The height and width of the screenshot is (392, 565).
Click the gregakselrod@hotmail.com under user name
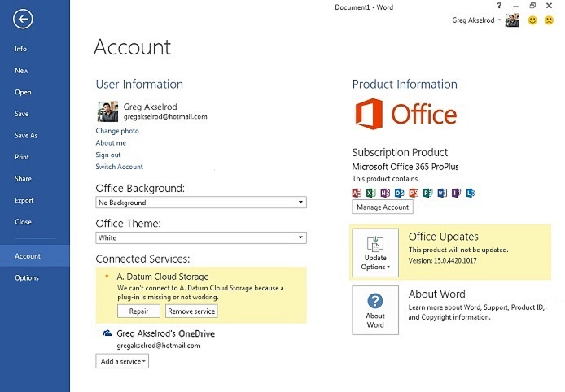pos(165,116)
